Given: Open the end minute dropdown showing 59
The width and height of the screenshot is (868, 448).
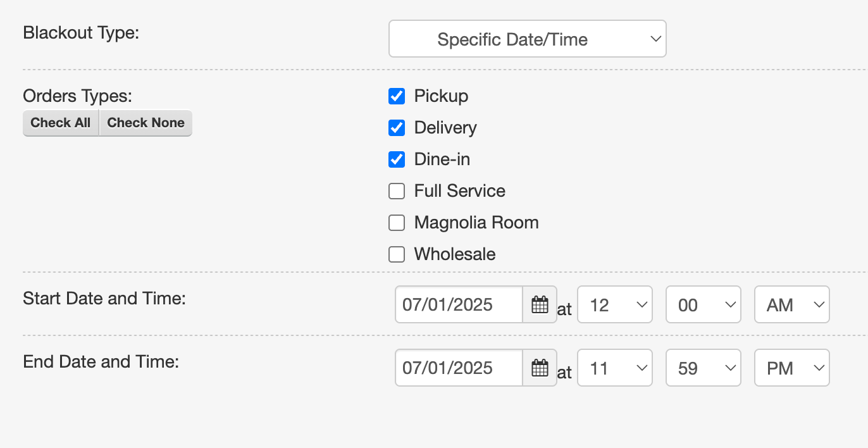Looking at the screenshot, I should tap(704, 368).
